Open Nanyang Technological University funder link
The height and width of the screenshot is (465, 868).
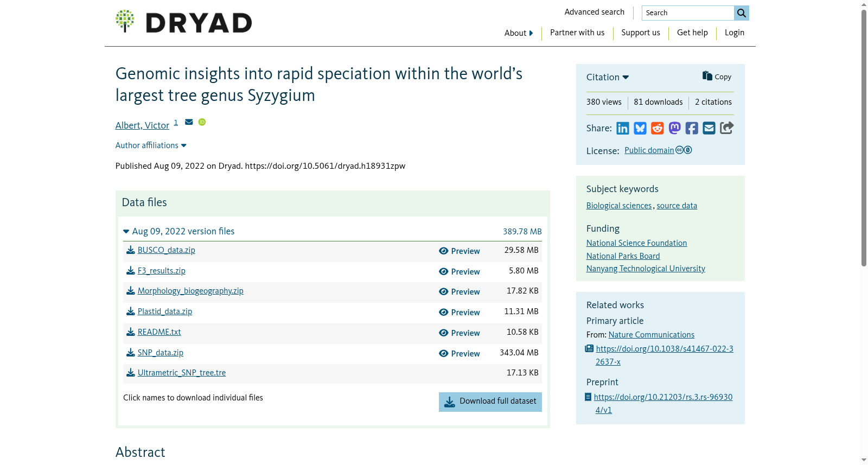[646, 269]
